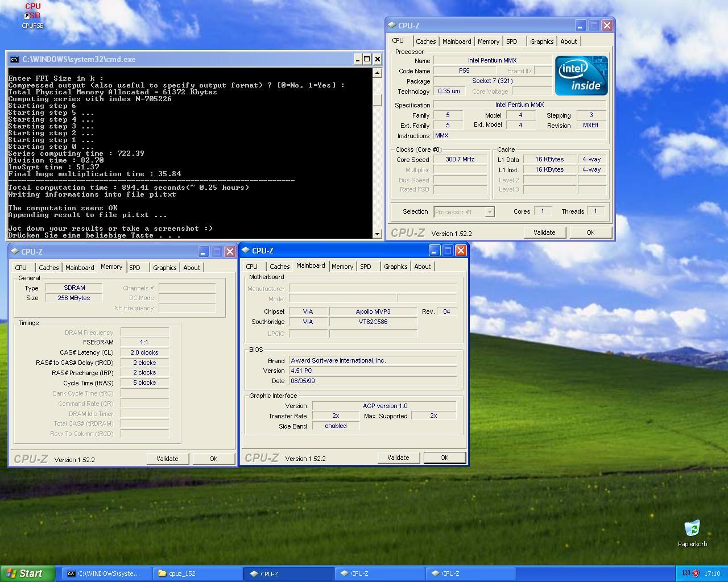The height and width of the screenshot is (582, 728).
Task: Click Validate in the CPU window
Action: point(544,232)
